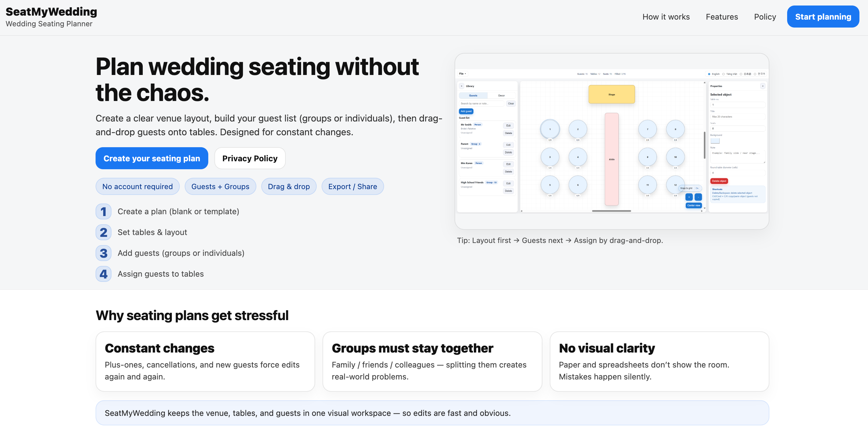The width and height of the screenshot is (868, 437).
Task: Click the zoom out minus button
Action: coord(698,197)
